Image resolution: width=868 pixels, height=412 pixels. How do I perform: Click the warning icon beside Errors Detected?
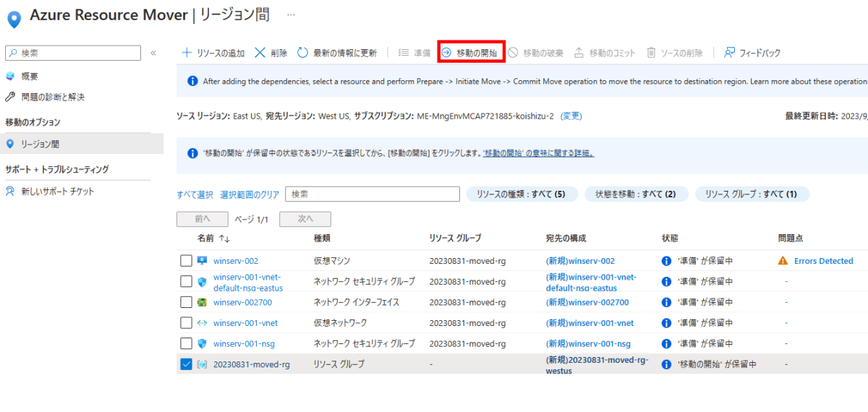pos(783,261)
